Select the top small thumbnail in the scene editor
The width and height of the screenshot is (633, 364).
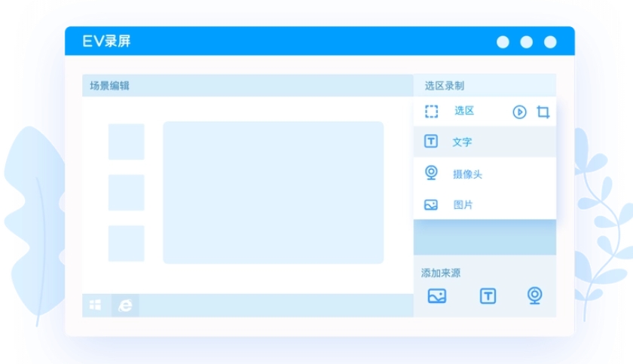127,142
